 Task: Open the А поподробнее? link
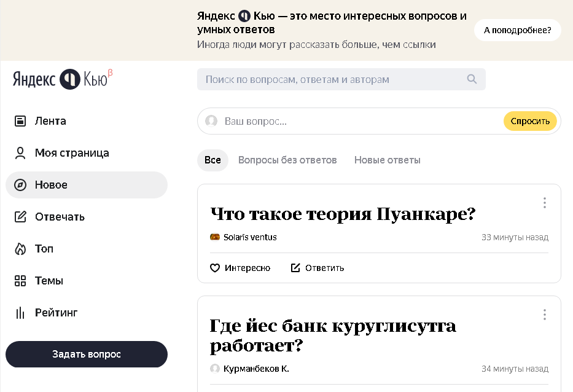(517, 29)
